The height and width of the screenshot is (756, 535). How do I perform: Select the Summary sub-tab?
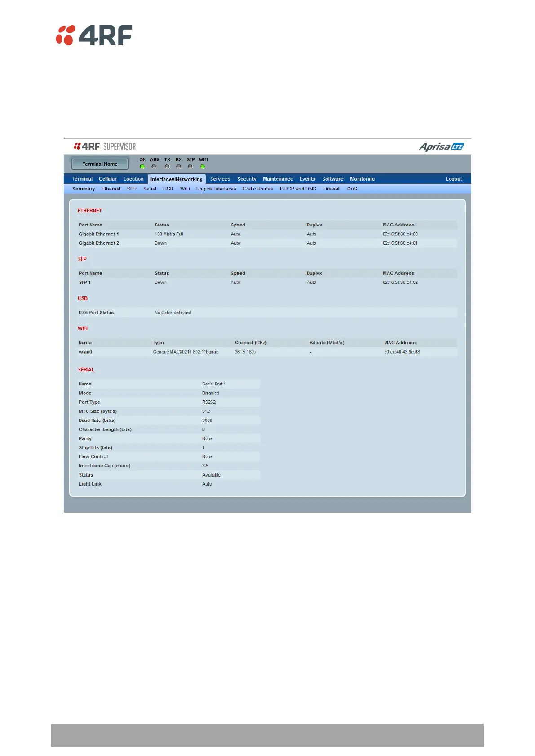point(84,189)
